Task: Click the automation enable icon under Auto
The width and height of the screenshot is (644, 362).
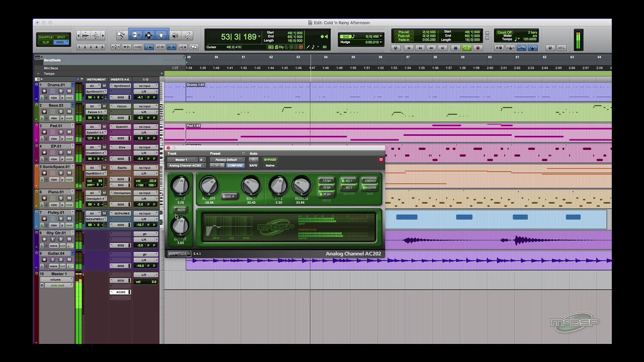Action: 253,159
